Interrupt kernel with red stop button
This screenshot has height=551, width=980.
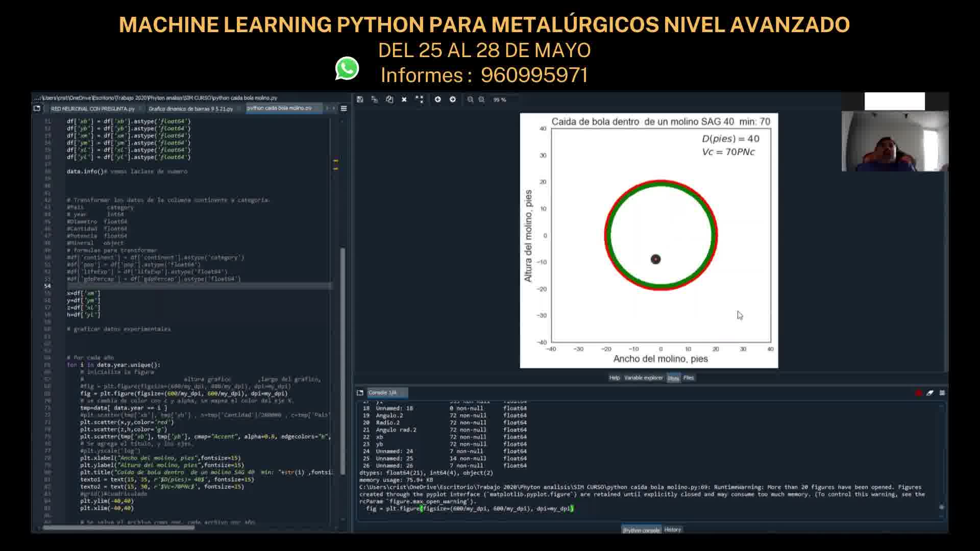919,393
